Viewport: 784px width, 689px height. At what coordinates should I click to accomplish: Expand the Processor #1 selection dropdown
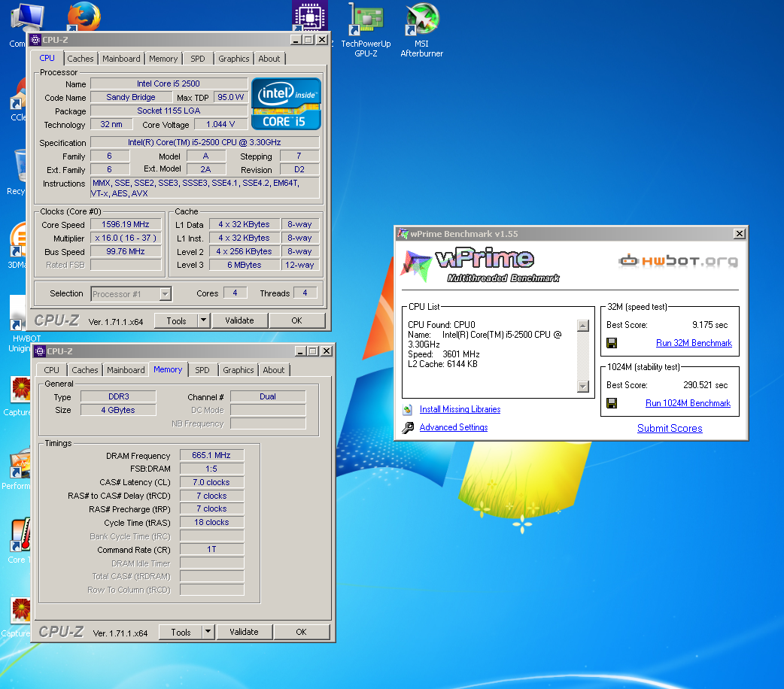click(x=165, y=294)
